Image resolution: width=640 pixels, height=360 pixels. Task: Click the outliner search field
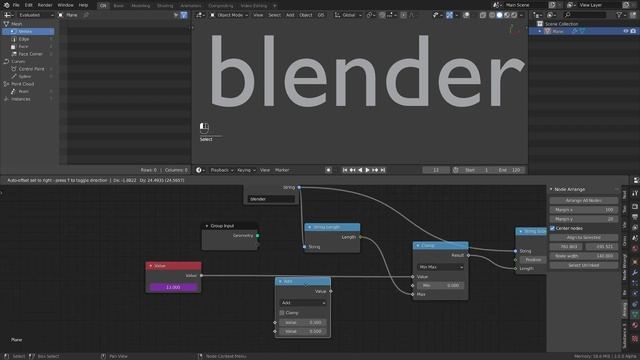[585, 15]
